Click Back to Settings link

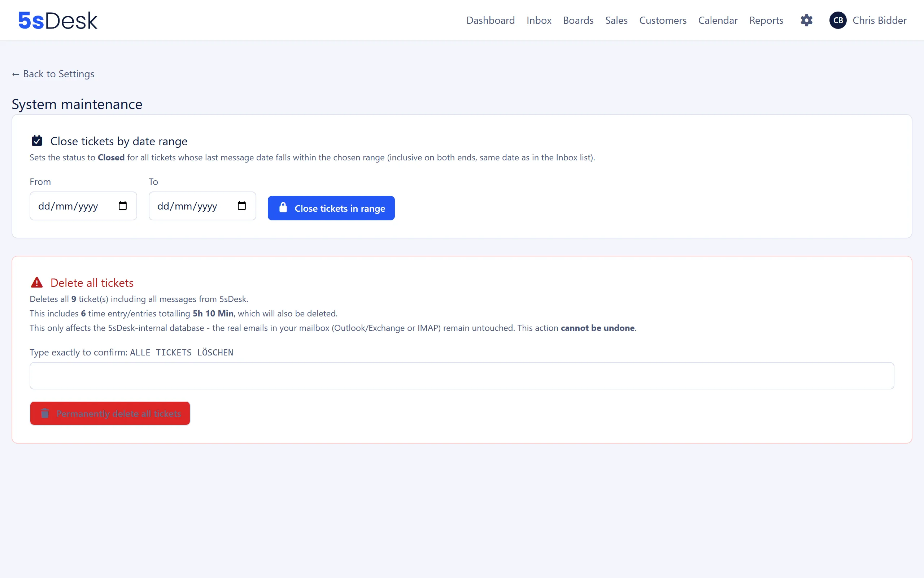tap(53, 74)
